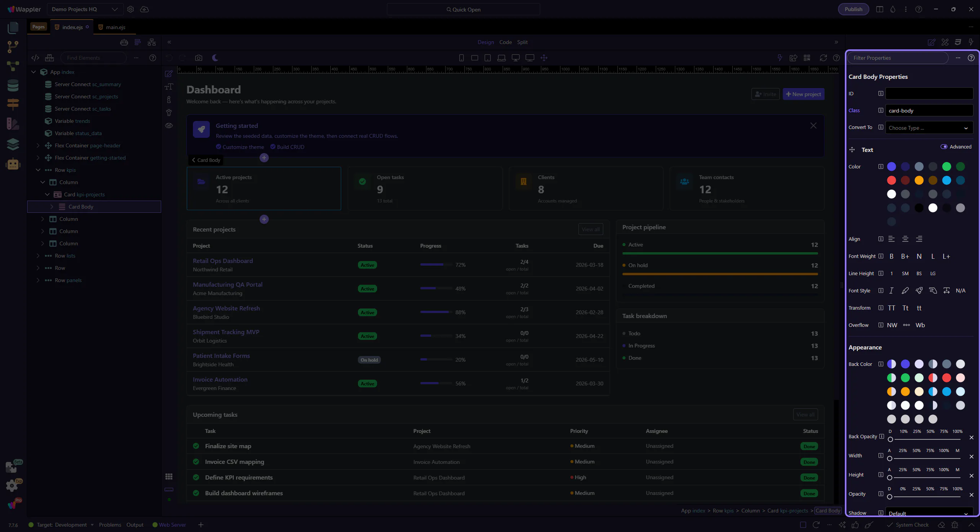Select the red text color swatch
This screenshot has width=980, height=532.
coord(891,180)
